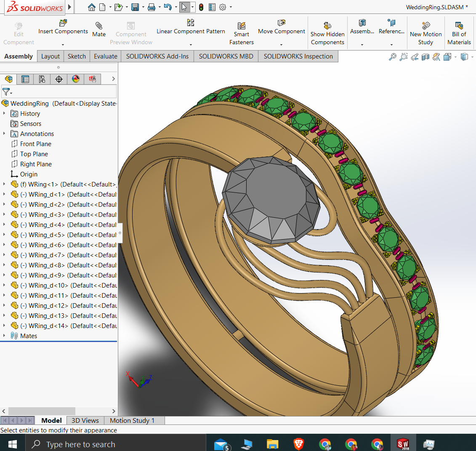Expand WRing<1> component node

click(4, 184)
